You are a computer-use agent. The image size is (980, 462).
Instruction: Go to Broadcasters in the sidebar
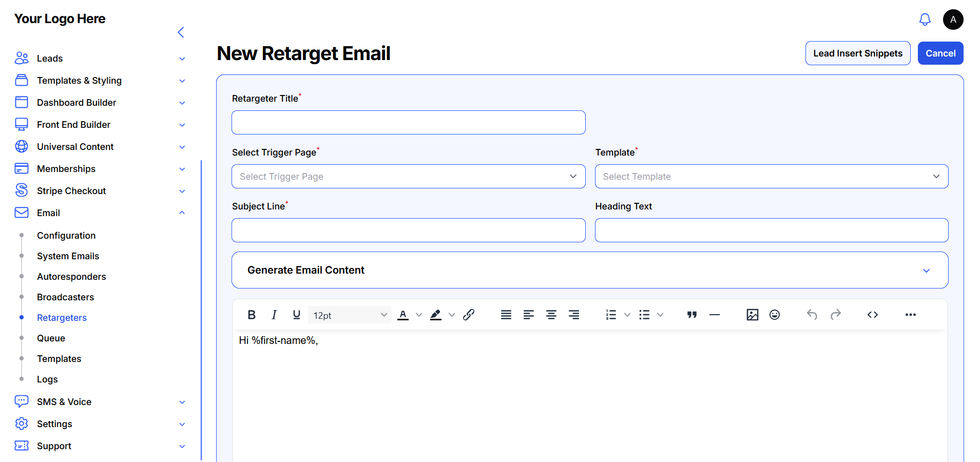click(x=65, y=297)
